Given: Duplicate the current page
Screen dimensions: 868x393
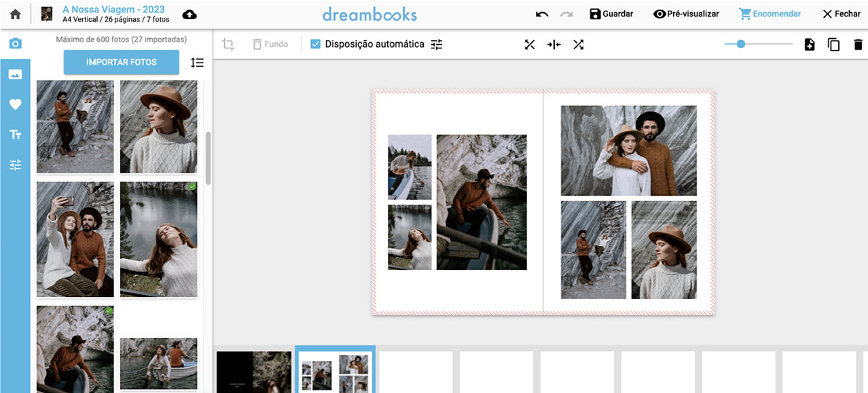Looking at the screenshot, I should point(833,44).
